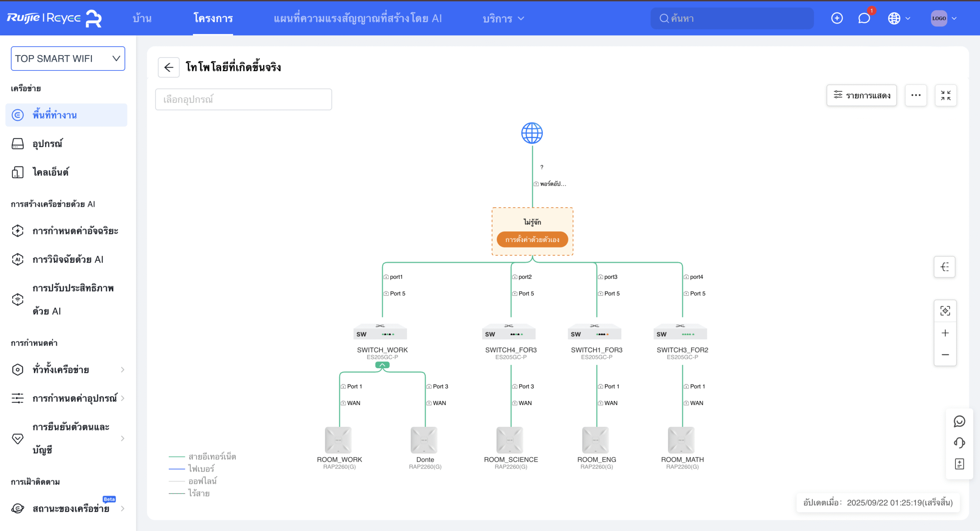Click the internet globe node icon
This screenshot has width=980, height=531.
[x=532, y=133]
